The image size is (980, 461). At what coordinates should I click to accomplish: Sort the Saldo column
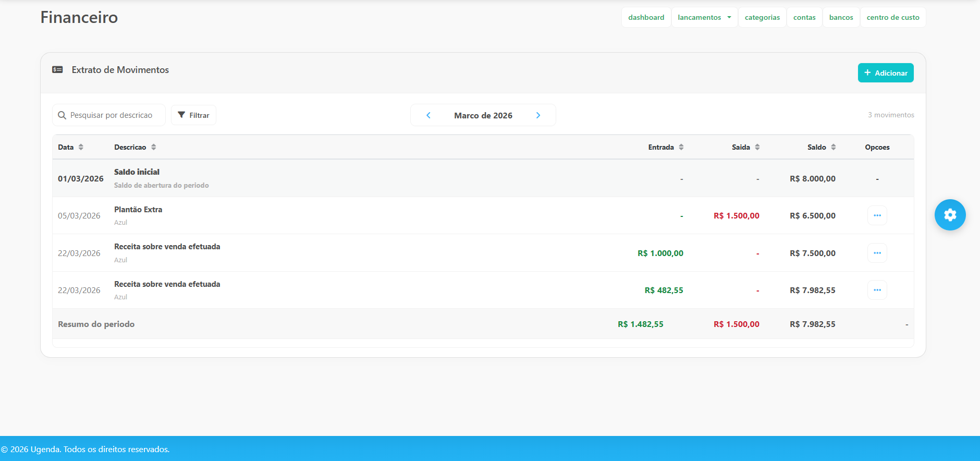pos(833,147)
